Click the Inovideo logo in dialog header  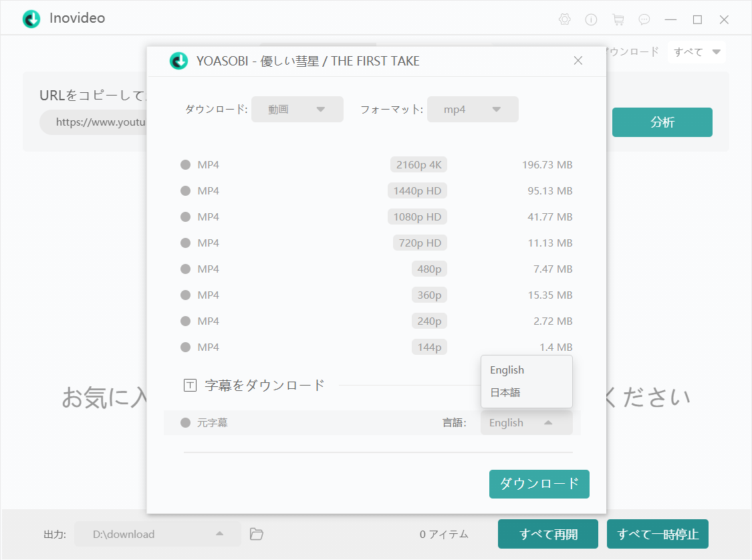coord(179,61)
